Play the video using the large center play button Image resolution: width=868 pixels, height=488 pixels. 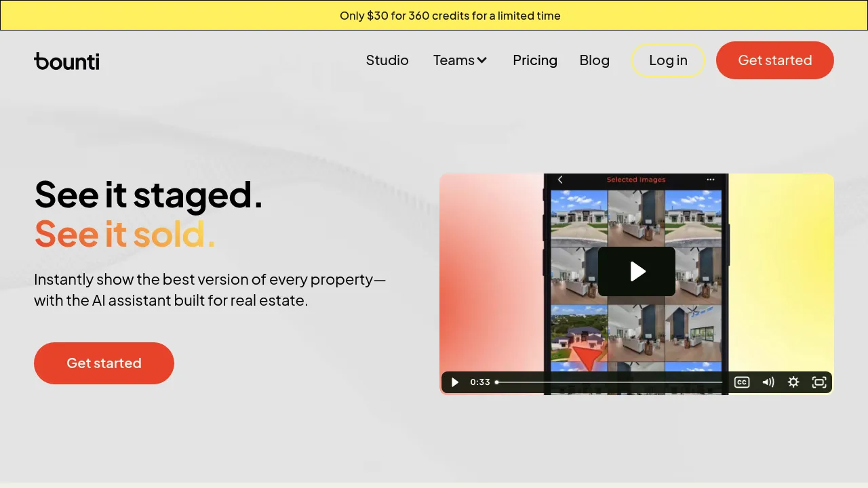[637, 271]
